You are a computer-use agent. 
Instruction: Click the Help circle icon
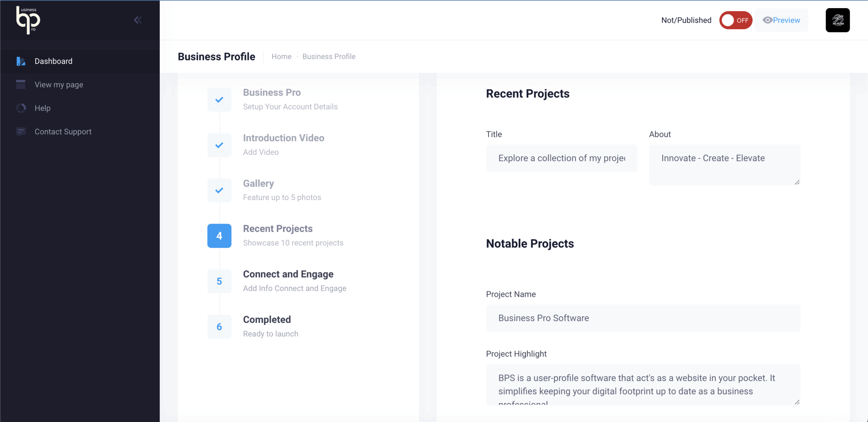click(x=21, y=108)
